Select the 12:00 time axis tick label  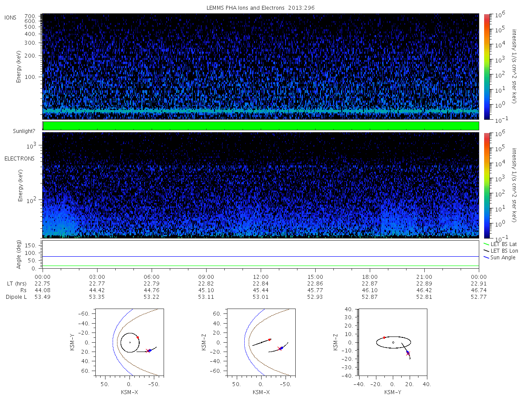point(261,277)
